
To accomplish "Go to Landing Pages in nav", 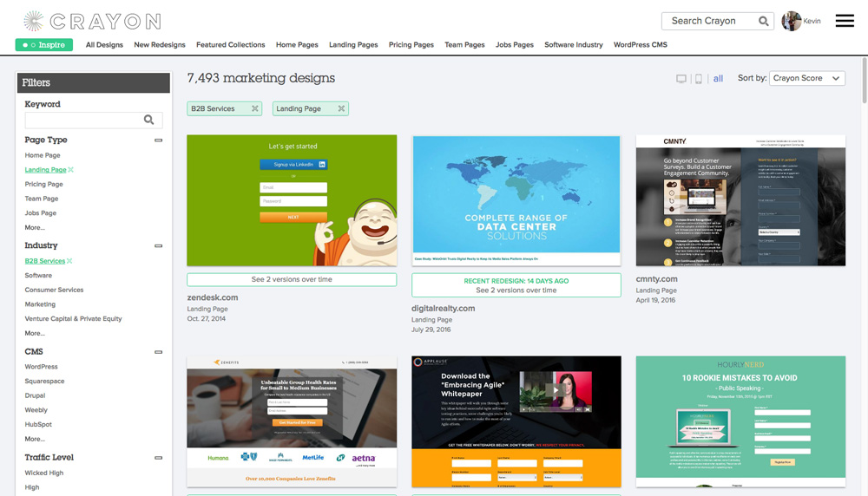I will 353,45.
